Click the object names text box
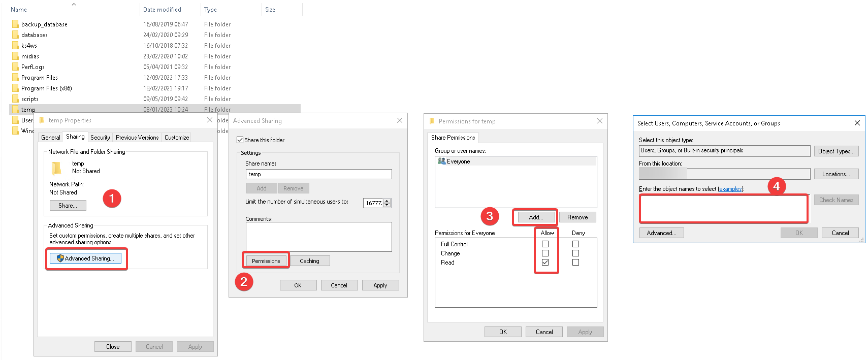Screen dimensions: 868x360 [x=723, y=209]
